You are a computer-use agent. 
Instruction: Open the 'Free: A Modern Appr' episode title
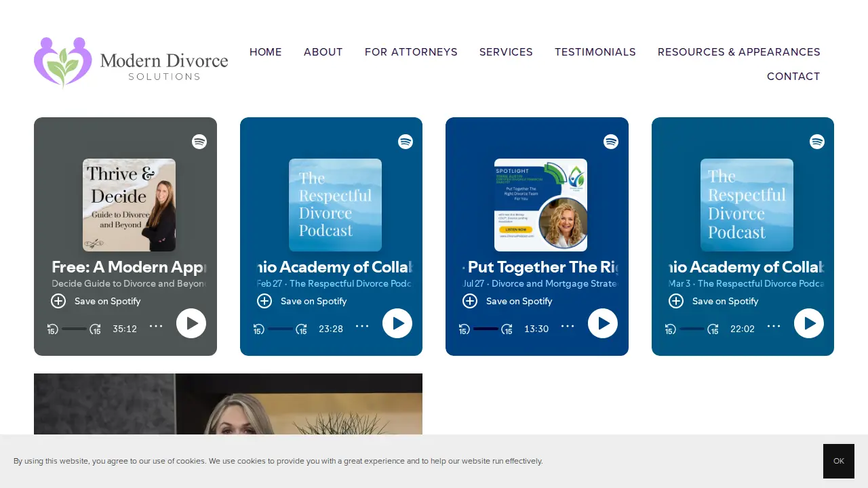pos(129,267)
